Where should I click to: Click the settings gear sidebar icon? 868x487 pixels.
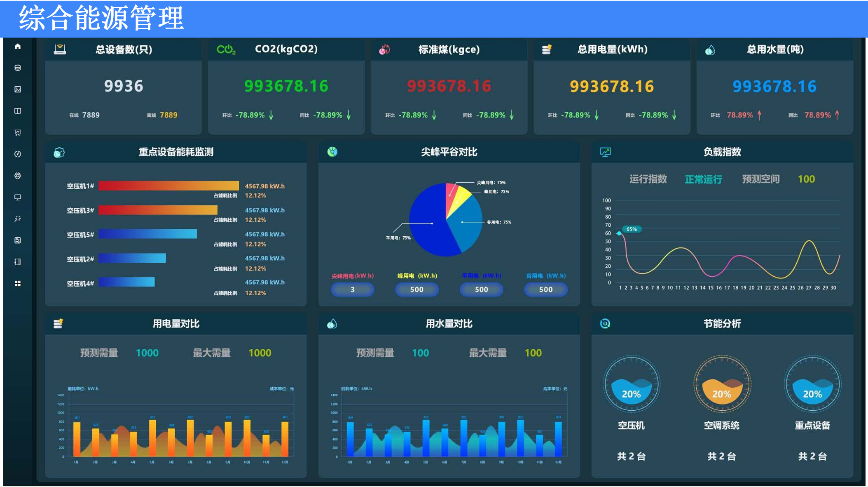coord(18,176)
